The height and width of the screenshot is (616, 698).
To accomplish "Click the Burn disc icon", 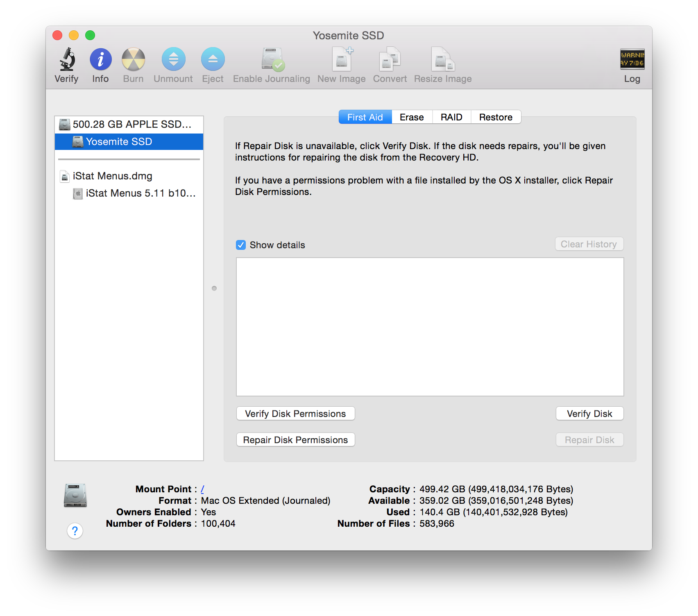I will [x=134, y=59].
